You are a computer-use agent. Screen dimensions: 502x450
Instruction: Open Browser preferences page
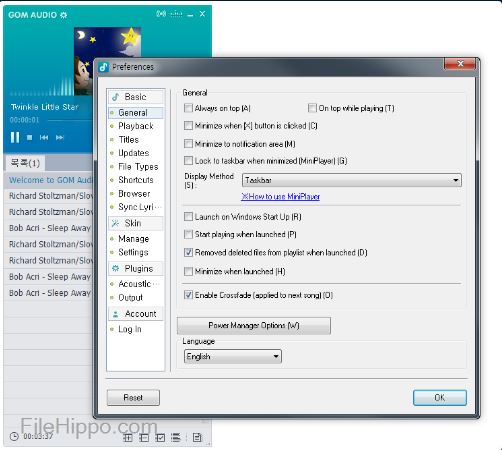(x=134, y=193)
